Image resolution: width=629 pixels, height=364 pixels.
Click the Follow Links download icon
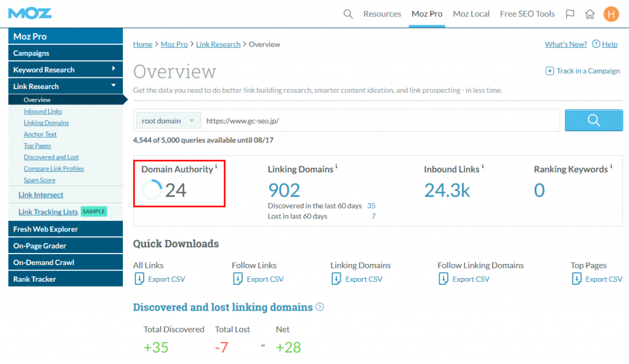pos(238,279)
